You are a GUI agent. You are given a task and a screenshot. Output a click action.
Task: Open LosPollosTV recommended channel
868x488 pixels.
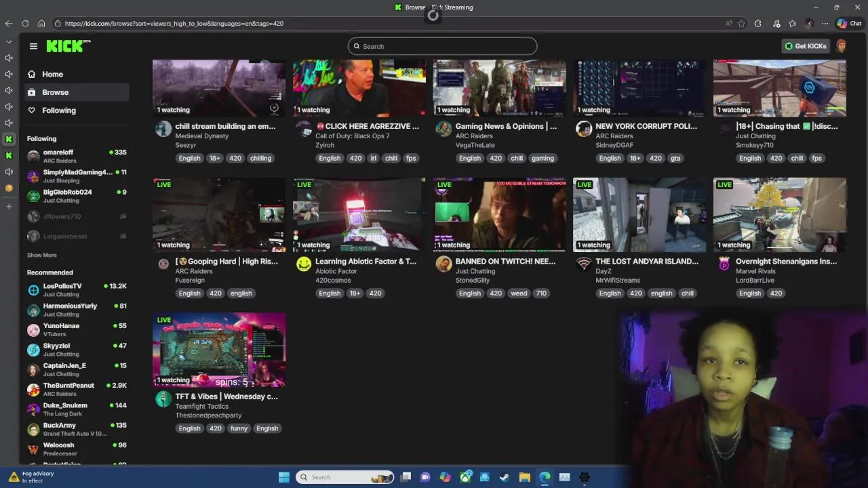[x=77, y=290]
